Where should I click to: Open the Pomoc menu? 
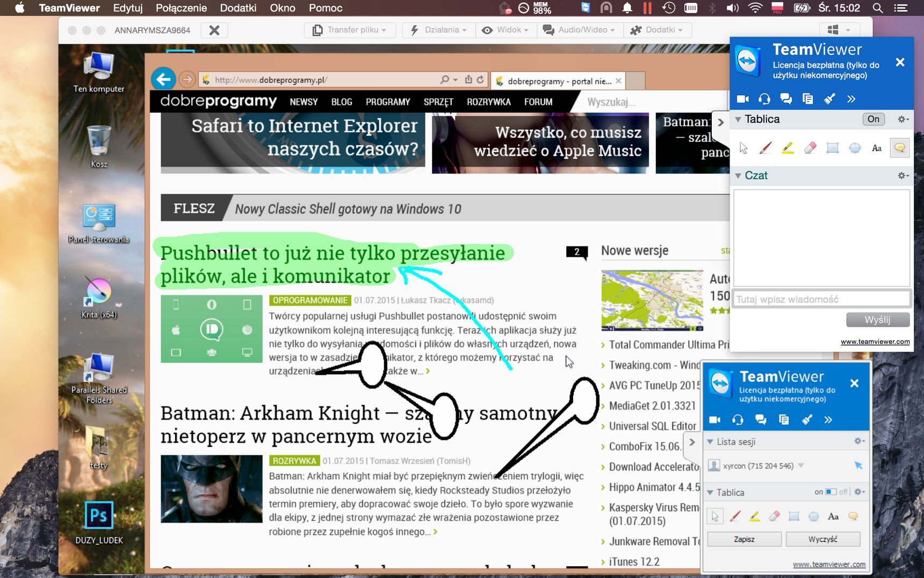tap(326, 8)
